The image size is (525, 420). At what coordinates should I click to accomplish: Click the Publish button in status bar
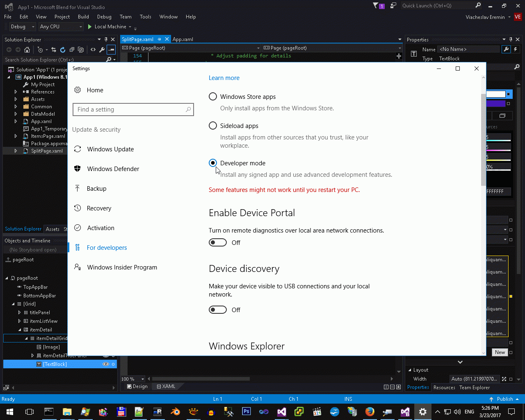click(x=504, y=399)
